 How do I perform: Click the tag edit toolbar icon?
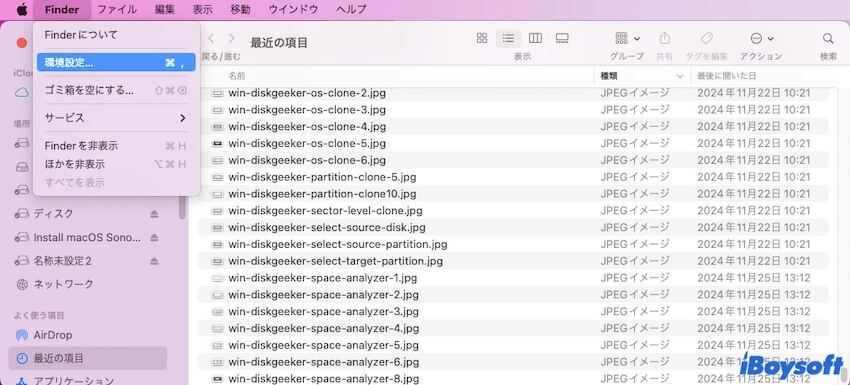coord(706,38)
